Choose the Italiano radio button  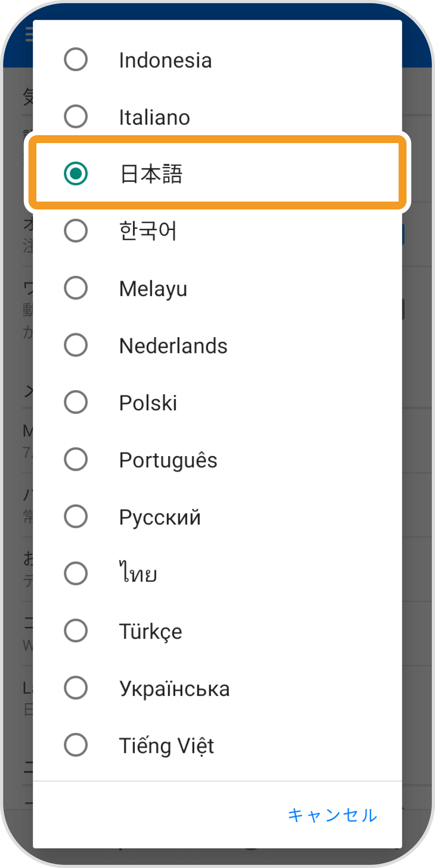tap(76, 117)
